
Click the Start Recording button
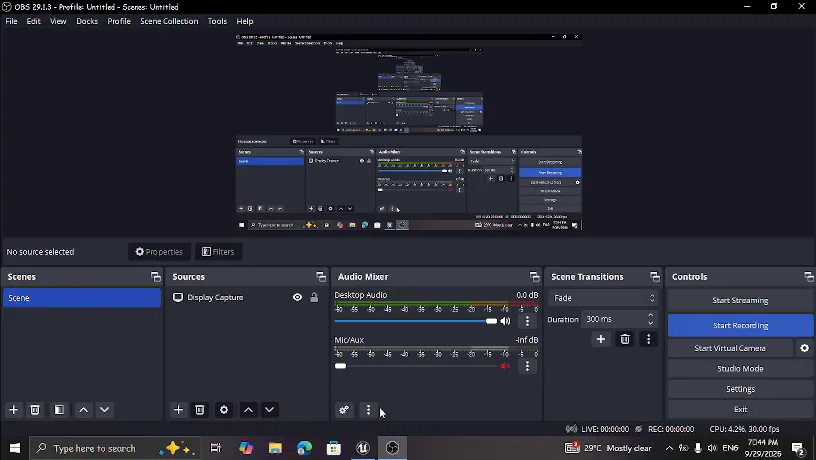[x=740, y=325]
